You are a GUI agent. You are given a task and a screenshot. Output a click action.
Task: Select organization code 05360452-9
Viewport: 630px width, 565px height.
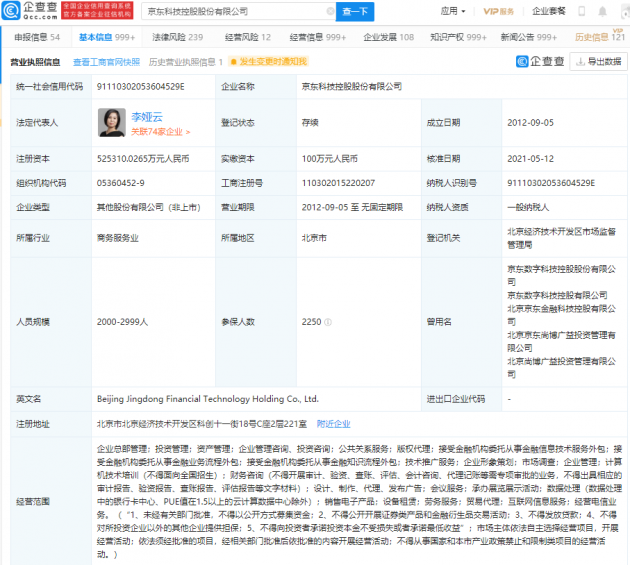[121, 183]
